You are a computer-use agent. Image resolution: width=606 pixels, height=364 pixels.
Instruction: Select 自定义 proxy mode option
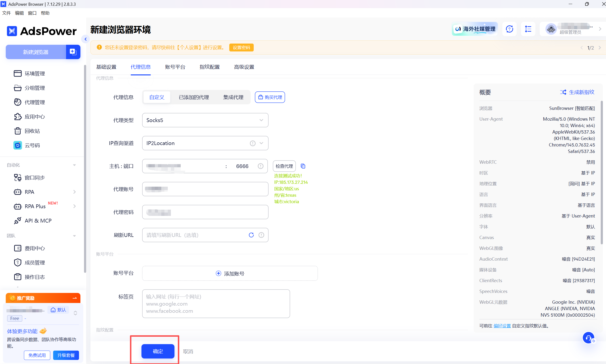(157, 97)
